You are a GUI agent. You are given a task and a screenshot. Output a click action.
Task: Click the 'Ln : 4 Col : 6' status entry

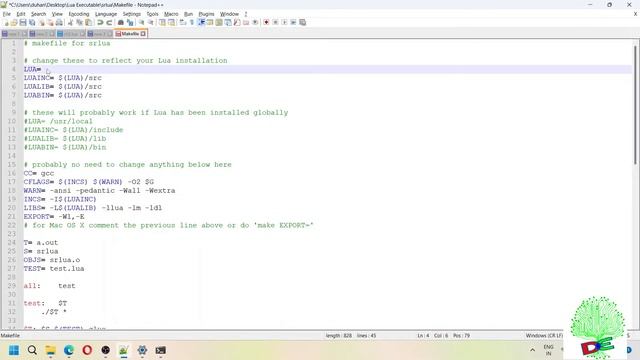coord(433,336)
